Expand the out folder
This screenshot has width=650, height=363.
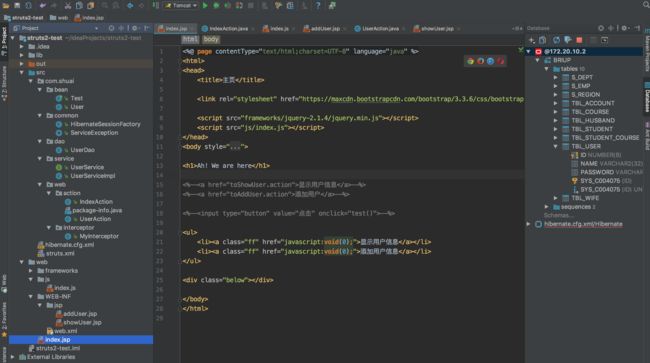pyautogui.click(x=22, y=64)
